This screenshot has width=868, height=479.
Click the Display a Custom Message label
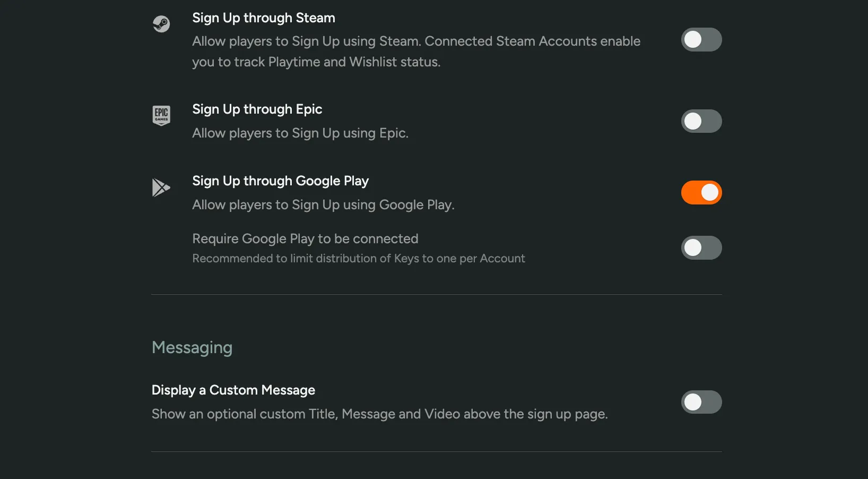pyautogui.click(x=233, y=390)
